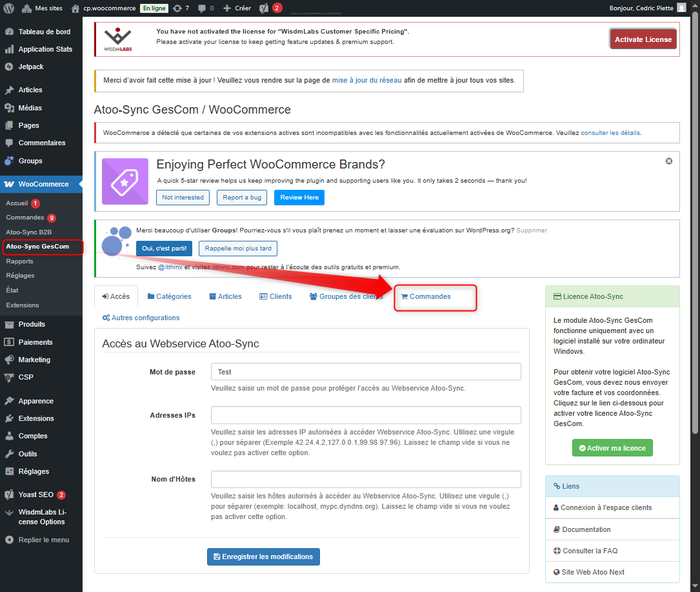Click Rappelle moi plus tard button

pos(238,249)
